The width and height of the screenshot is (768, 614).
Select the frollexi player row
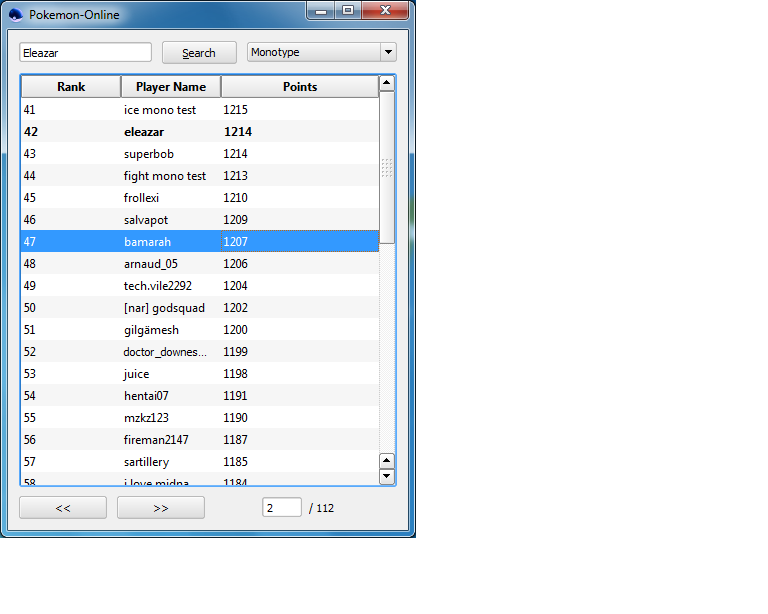(x=200, y=198)
